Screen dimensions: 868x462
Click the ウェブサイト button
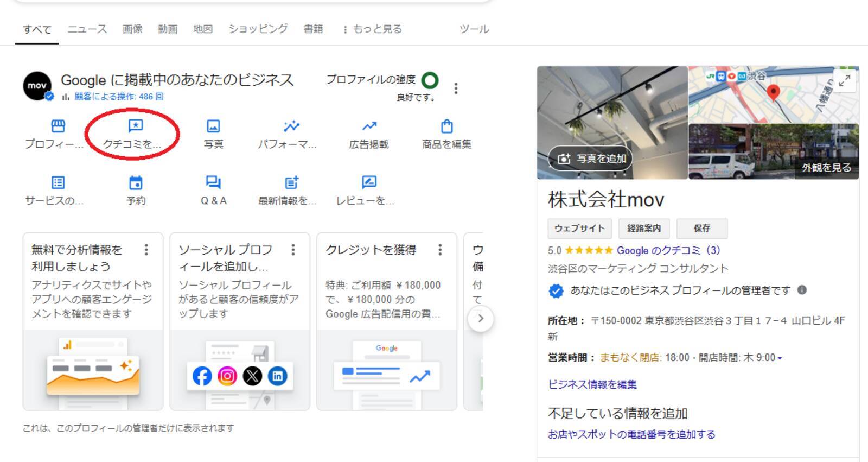click(579, 229)
